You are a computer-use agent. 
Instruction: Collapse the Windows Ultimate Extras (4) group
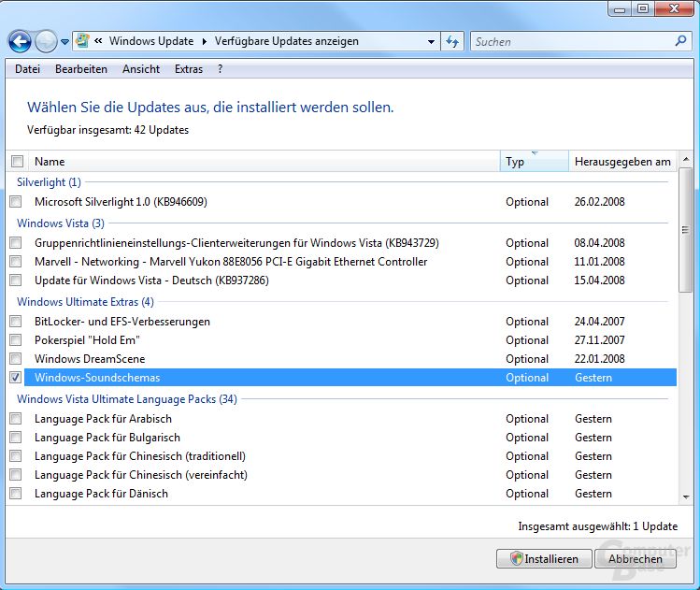85,302
